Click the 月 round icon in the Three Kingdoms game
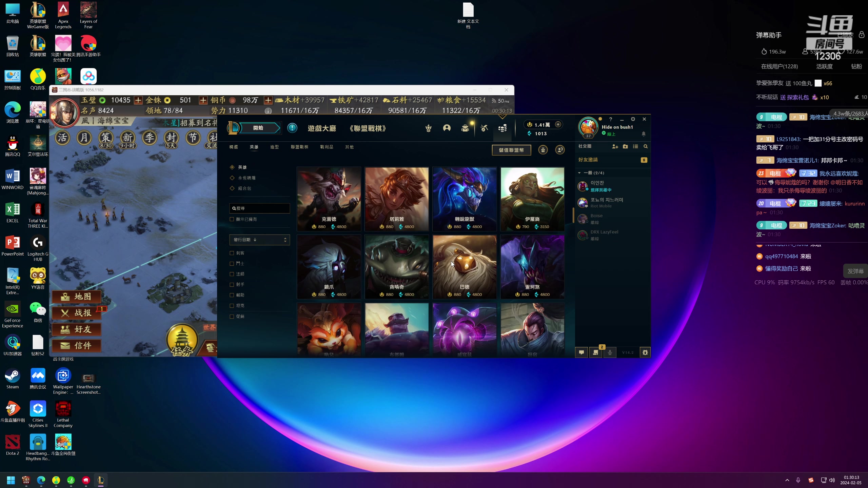This screenshot has width=868, height=488. pyautogui.click(x=84, y=138)
